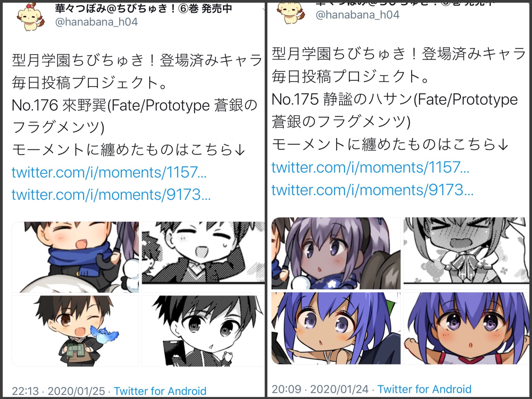Open @hanabana_h04 handle in left tweet
The width and height of the screenshot is (532, 399).
point(96,22)
